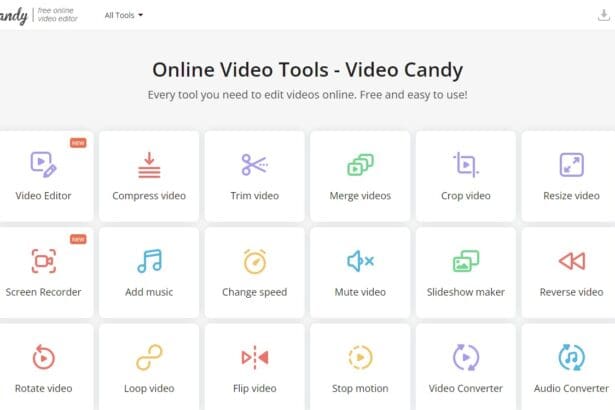Click the 'Loop video' label
Screen dimensions: 615x410
click(x=149, y=388)
